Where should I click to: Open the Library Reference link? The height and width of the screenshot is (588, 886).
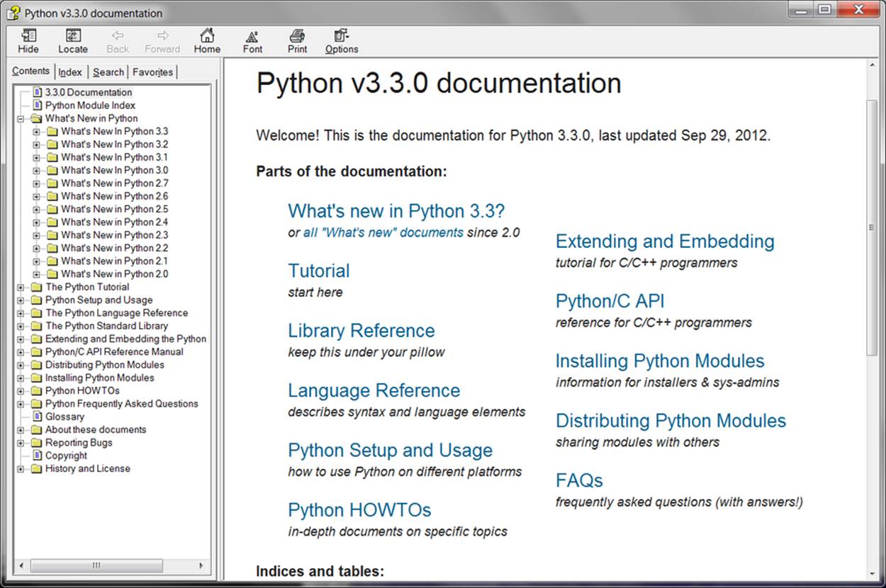click(x=361, y=331)
